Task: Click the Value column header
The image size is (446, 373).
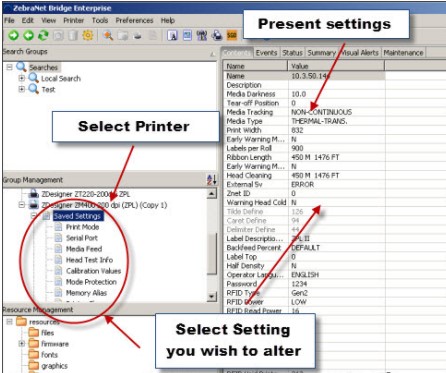Action: point(336,66)
